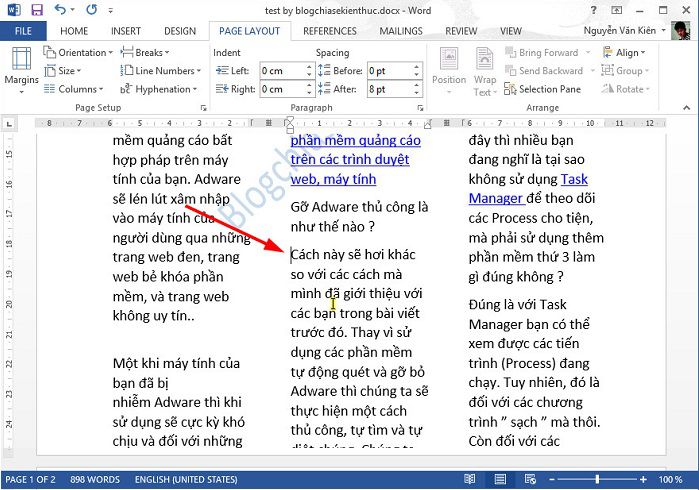Decrease Spacing After with down arrow

[x=416, y=93]
